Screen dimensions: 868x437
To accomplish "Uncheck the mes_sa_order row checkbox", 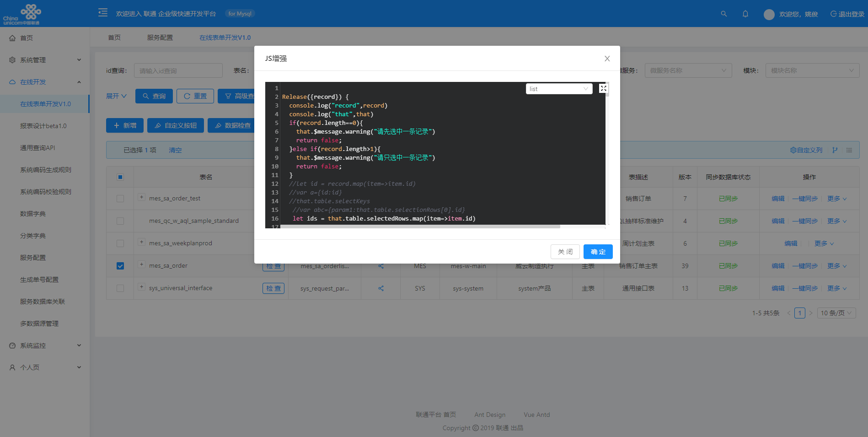I will point(120,266).
